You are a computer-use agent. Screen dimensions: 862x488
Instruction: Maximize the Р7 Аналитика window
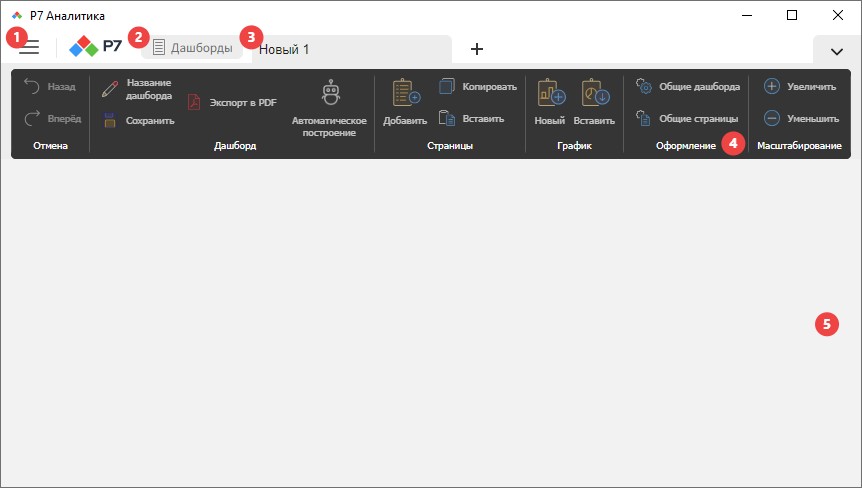[x=792, y=15]
